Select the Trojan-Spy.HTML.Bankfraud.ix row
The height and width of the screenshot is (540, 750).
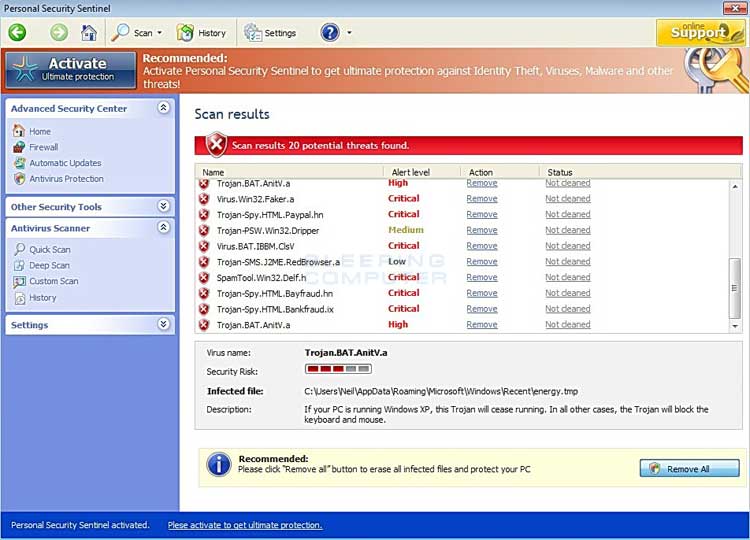[462, 309]
